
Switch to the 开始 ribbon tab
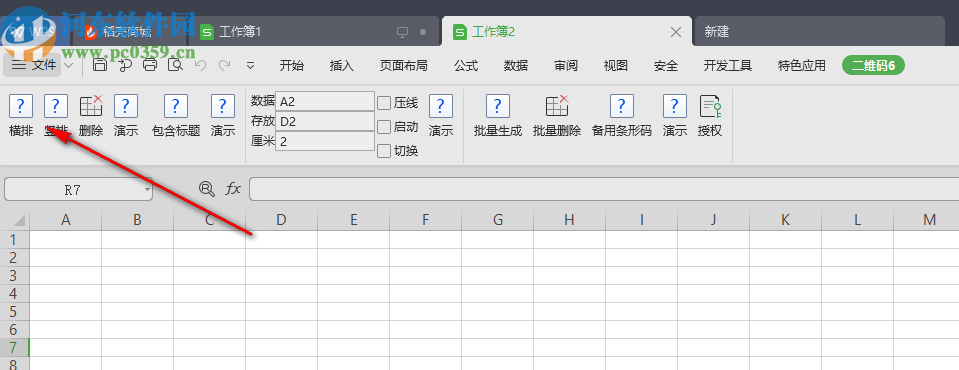tap(292, 65)
